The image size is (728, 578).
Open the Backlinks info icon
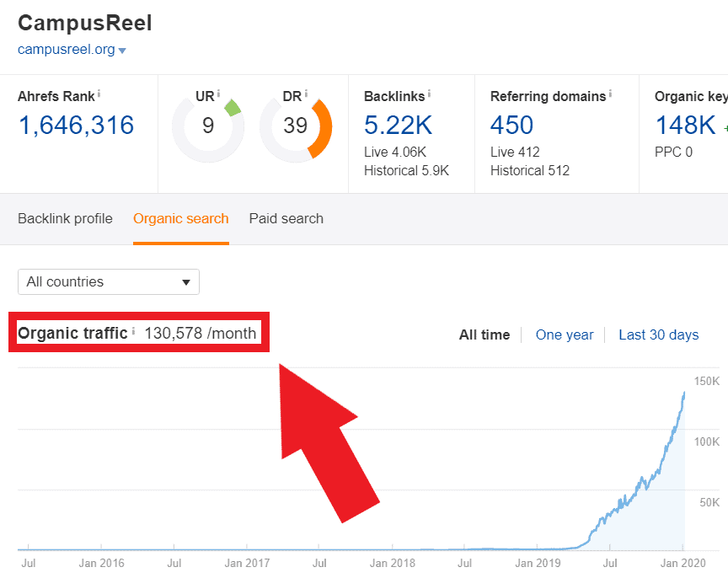click(x=429, y=94)
